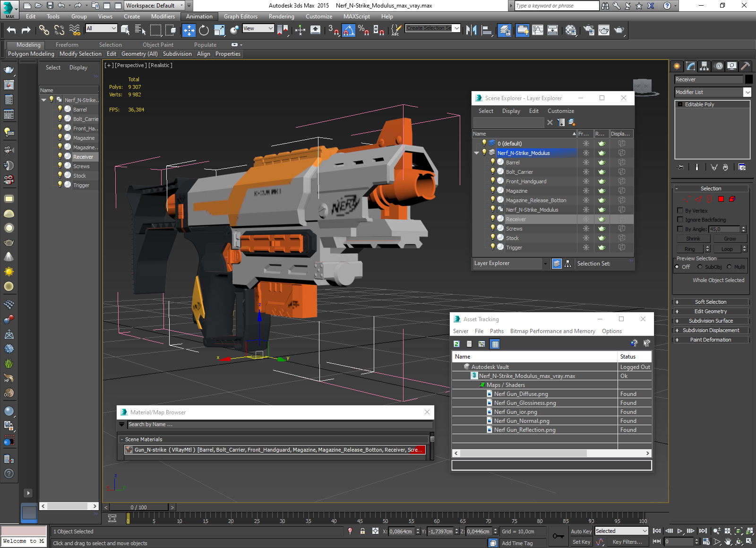Switch to the Freeform ribbon tab
Image resolution: width=756 pixels, height=548 pixels.
[x=67, y=45]
